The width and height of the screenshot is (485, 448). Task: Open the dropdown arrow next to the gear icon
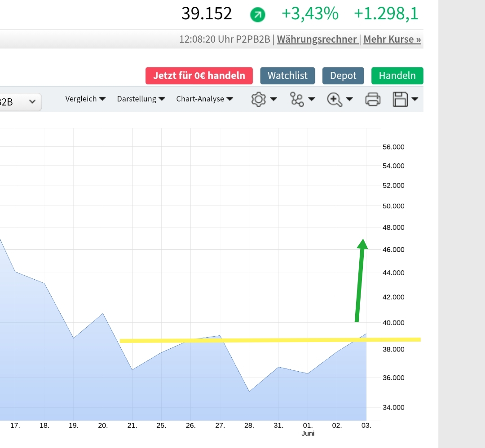[x=274, y=100]
